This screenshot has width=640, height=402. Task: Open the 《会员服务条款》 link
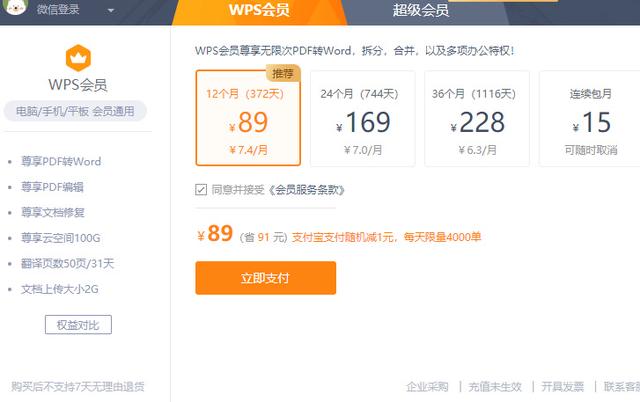pyautogui.click(x=307, y=190)
